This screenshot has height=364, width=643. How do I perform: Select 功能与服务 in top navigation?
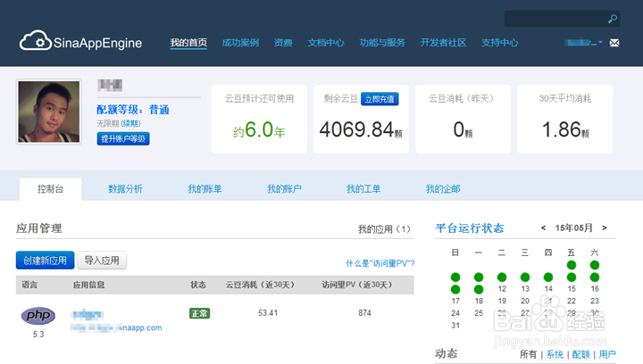(x=382, y=43)
